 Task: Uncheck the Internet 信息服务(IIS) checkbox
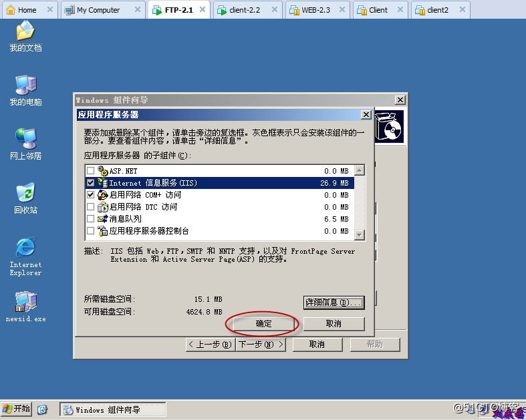tap(91, 183)
